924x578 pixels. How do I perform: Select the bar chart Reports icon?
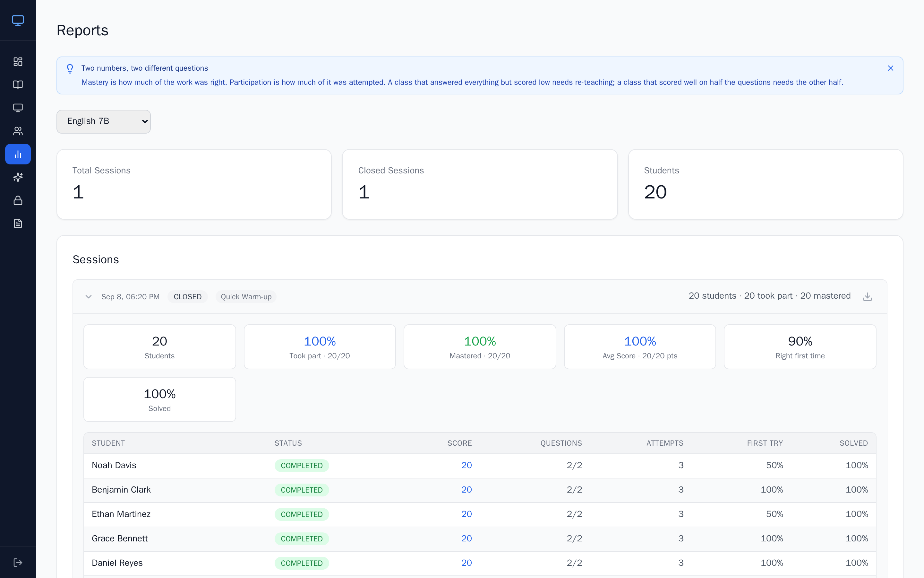pyautogui.click(x=18, y=154)
